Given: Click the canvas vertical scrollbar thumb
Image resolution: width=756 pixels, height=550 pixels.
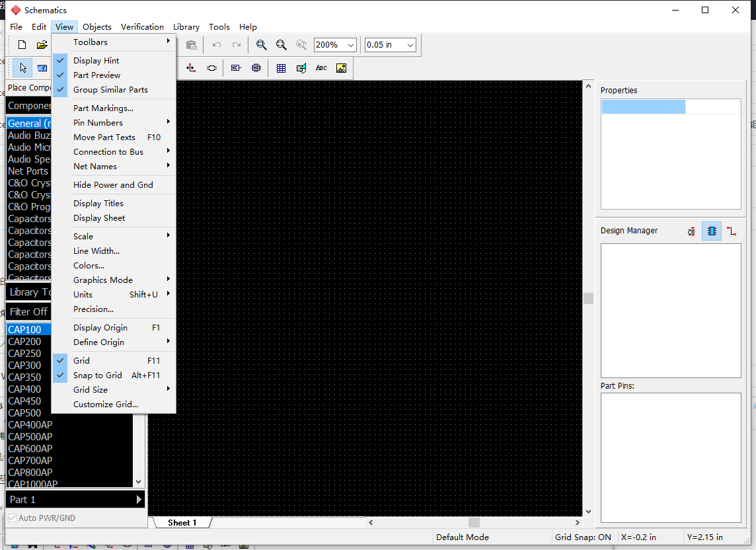Looking at the screenshot, I should coord(588,298).
